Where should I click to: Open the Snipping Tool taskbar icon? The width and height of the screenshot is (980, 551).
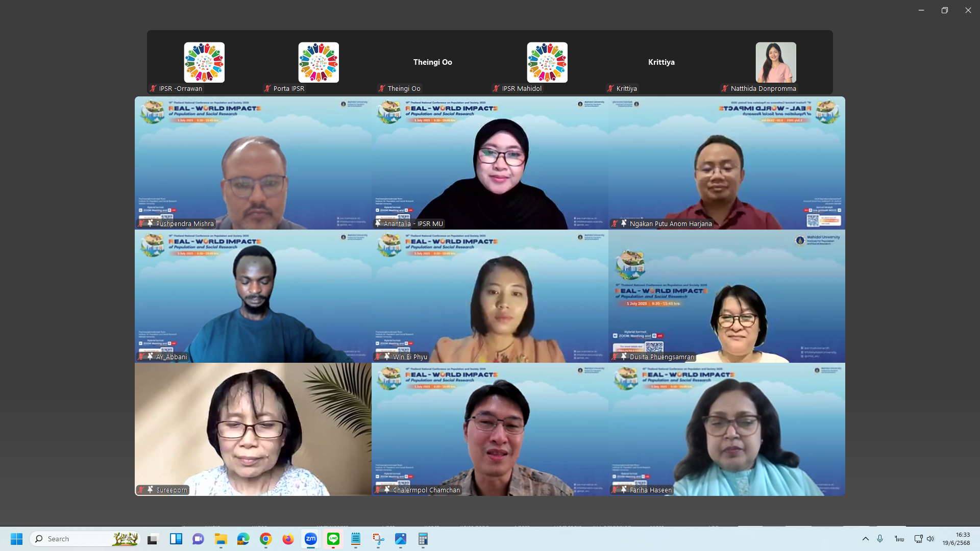pos(378,539)
